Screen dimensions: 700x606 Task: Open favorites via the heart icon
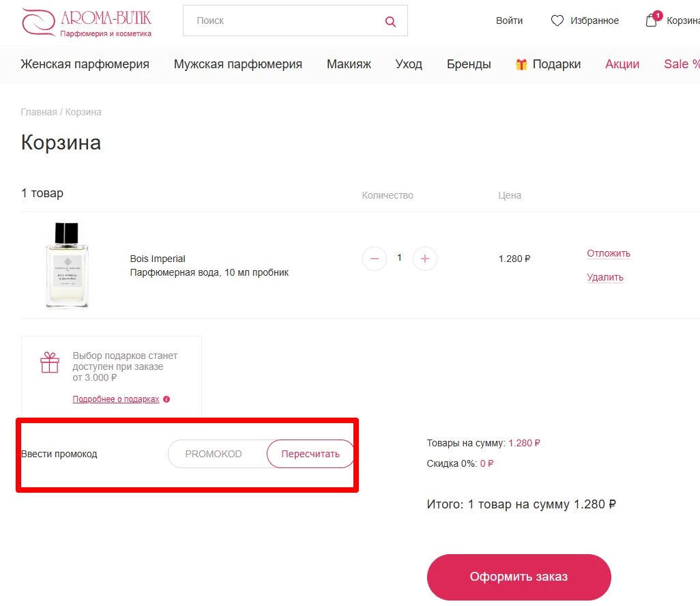click(557, 20)
